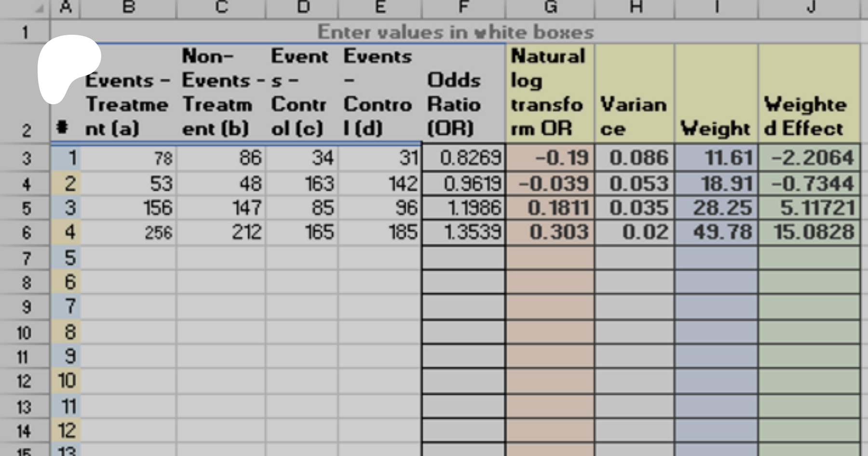Click the 'Enter values in white boxes' title cell

[455, 32]
